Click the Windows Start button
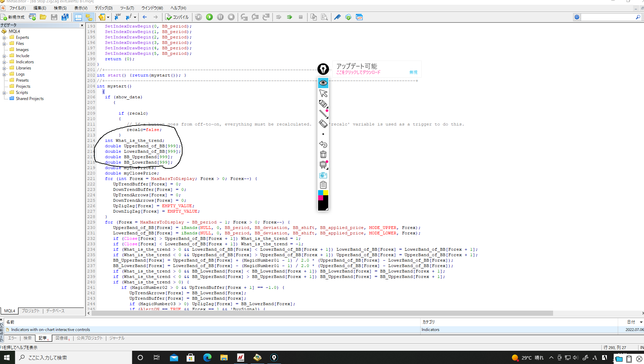644x364 pixels. [x=7, y=358]
